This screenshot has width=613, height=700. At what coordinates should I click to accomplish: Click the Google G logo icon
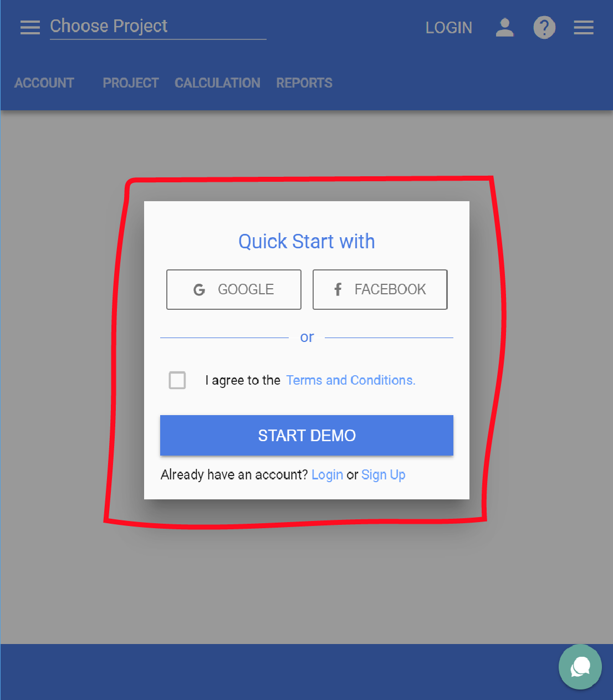(199, 289)
